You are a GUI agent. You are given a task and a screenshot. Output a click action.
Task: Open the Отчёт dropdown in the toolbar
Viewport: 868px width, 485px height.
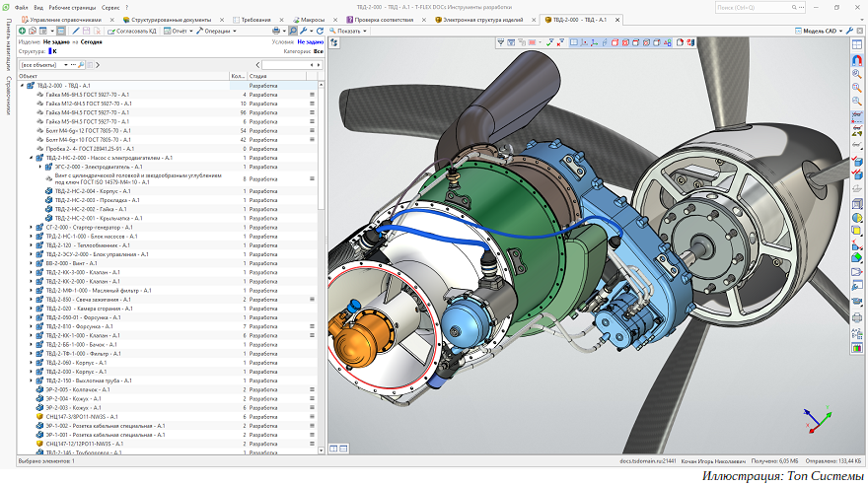click(x=178, y=31)
